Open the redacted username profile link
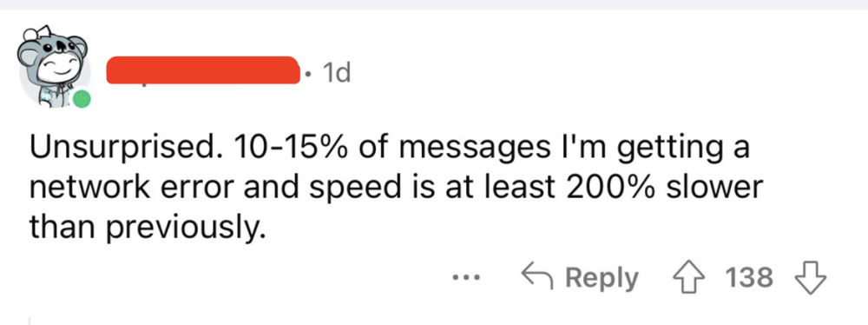This screenshot has height=325, width=868. tap(202, 70)
